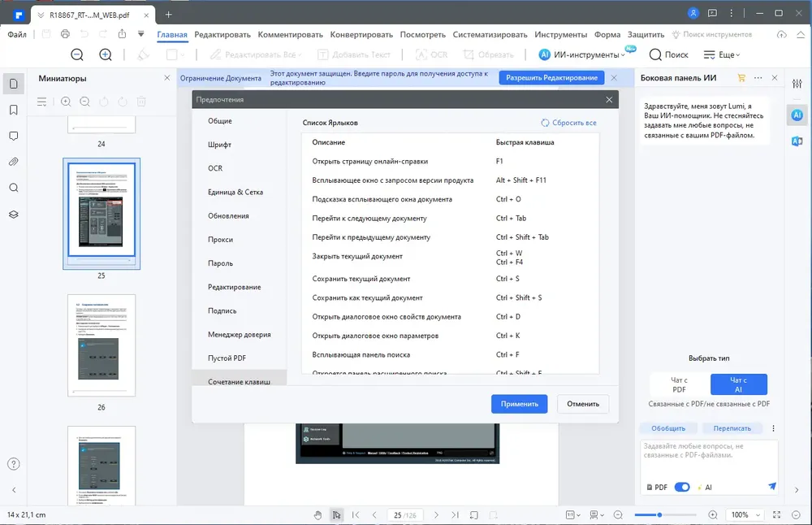Open the print icon in the quick access bar
The image size is (812, 525).
click(x=65, y=34)
